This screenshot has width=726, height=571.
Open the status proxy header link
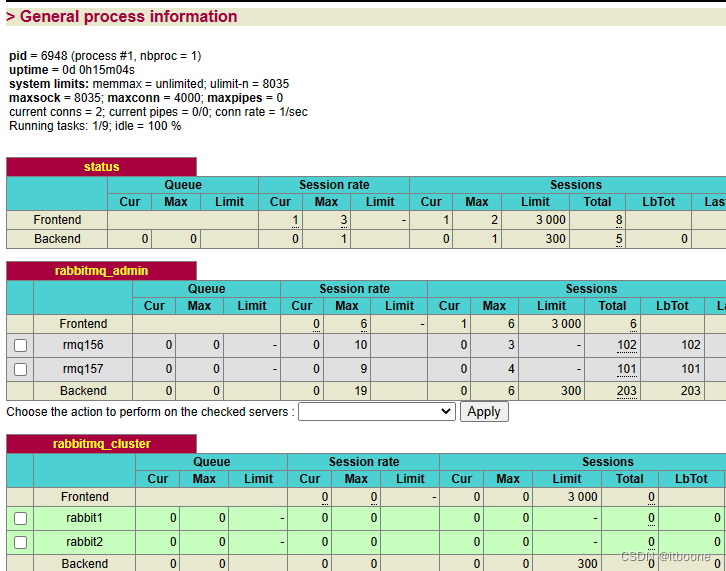[x=101, y=167]
